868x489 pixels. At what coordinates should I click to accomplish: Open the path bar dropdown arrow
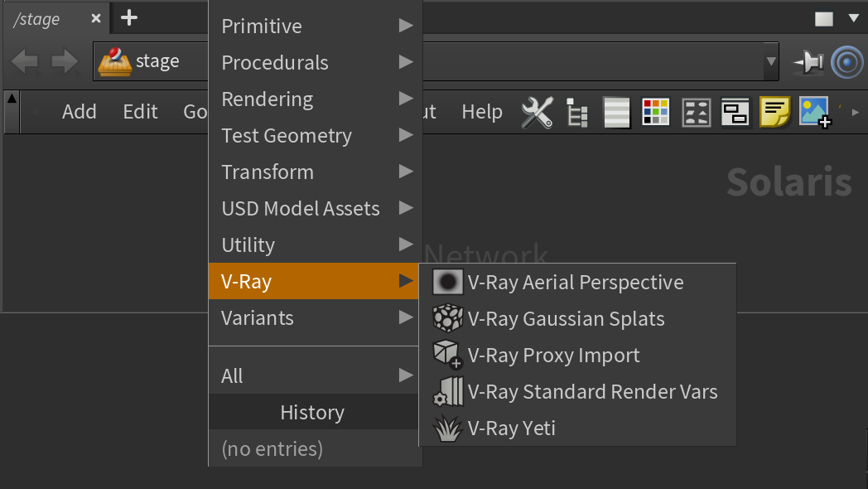[770, 61]
